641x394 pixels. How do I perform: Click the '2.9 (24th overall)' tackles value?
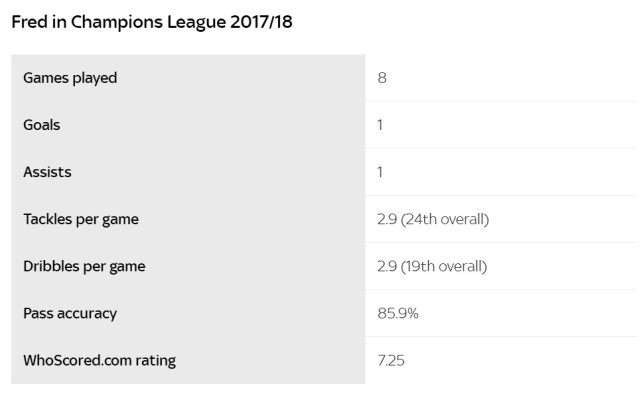click(433, 219)
